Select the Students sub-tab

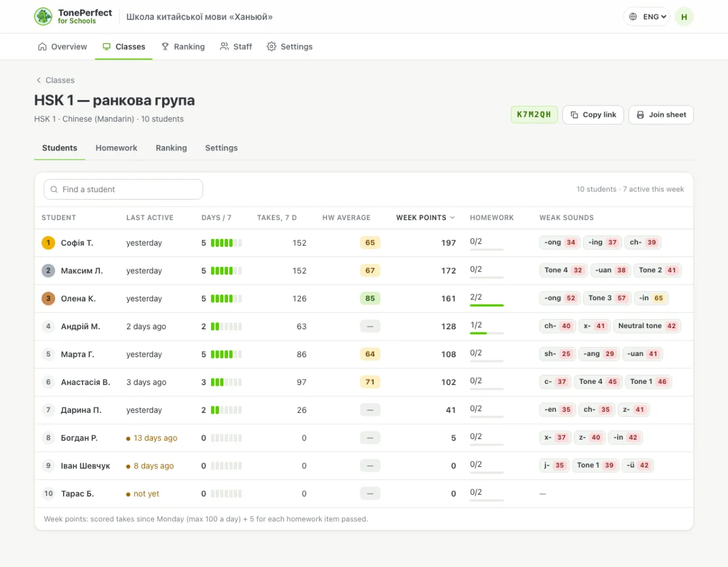[x=59, y=148]
